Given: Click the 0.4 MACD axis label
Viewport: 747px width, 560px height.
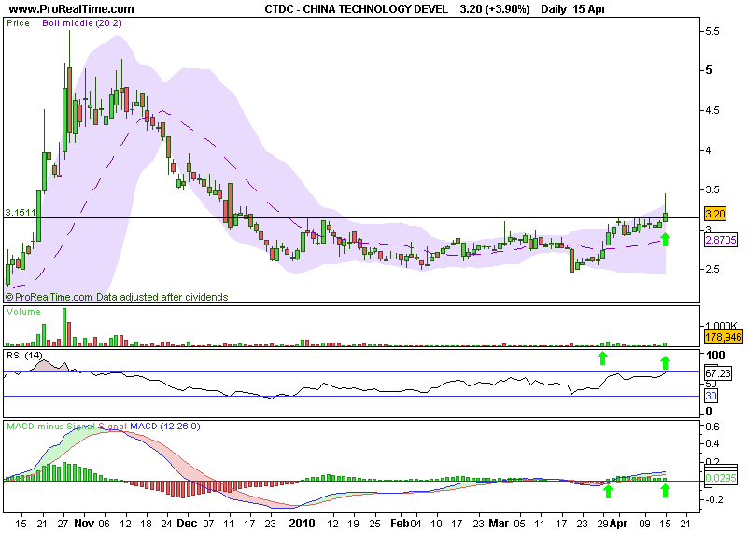Looking at the screenshot, I should (x=712, y=444).
